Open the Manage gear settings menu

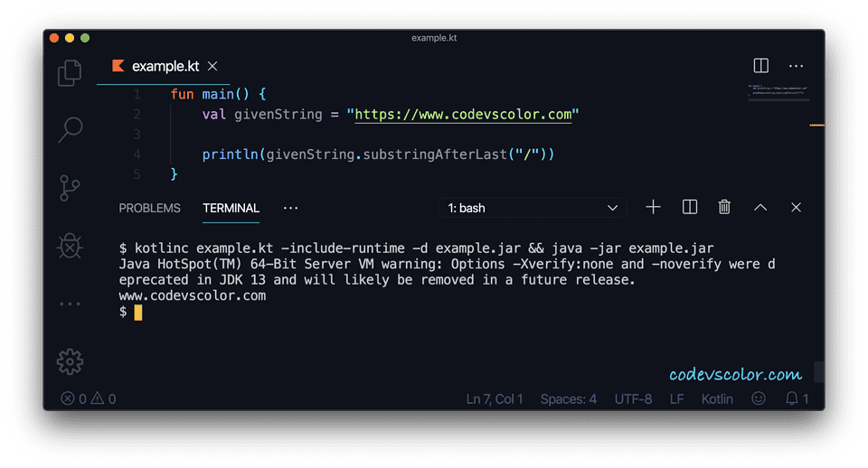[70, 361]
